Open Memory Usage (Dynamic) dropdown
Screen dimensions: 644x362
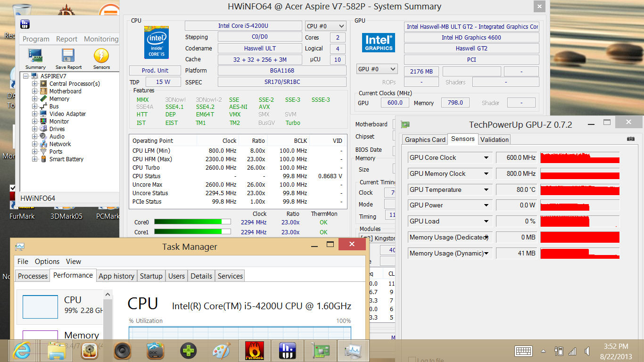point(486,254)
